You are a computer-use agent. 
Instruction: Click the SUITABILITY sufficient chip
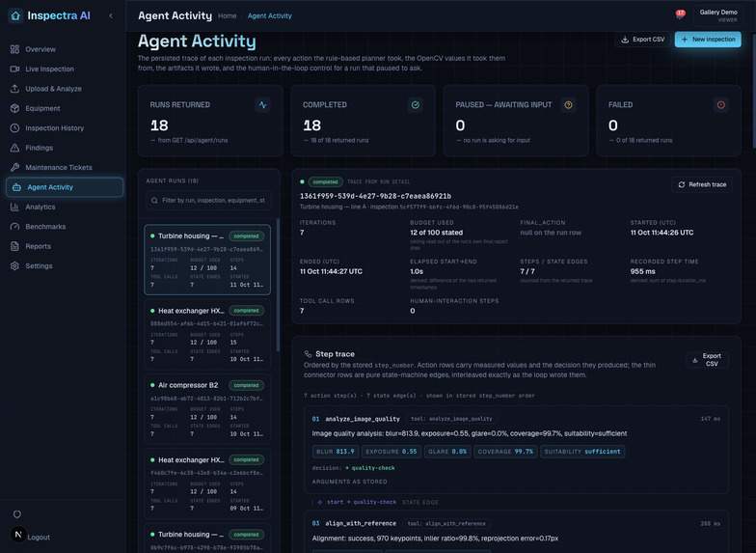(582, 452)
